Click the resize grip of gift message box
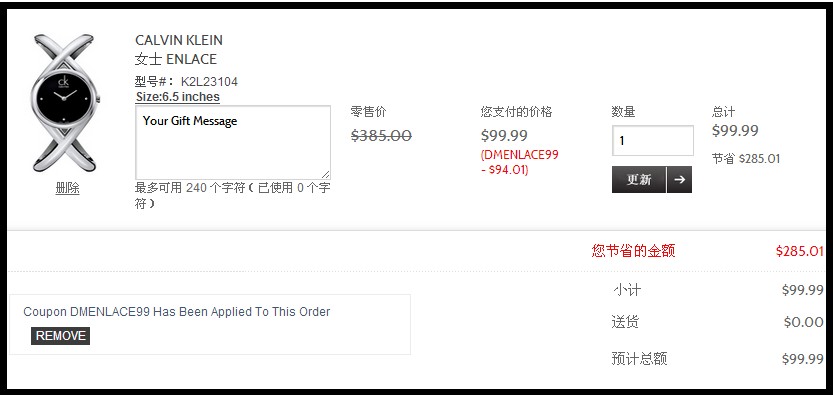 325,174
